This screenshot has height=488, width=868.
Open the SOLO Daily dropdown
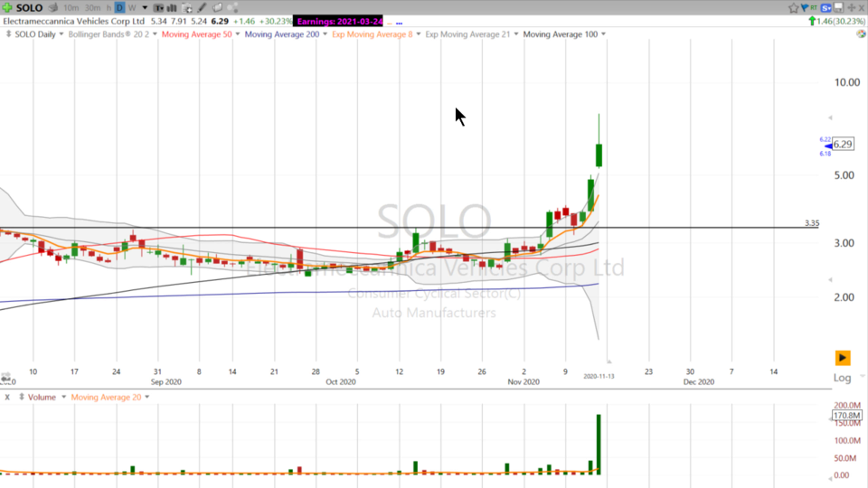pos(61,34)
